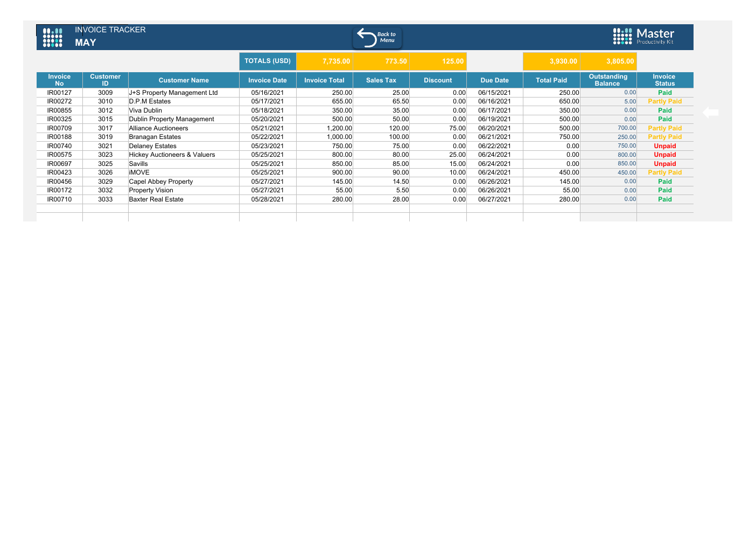Image resolution: width=756 pixels, height=535 pixels.
Task: Select the Invoice No column header
Action: 59,80
